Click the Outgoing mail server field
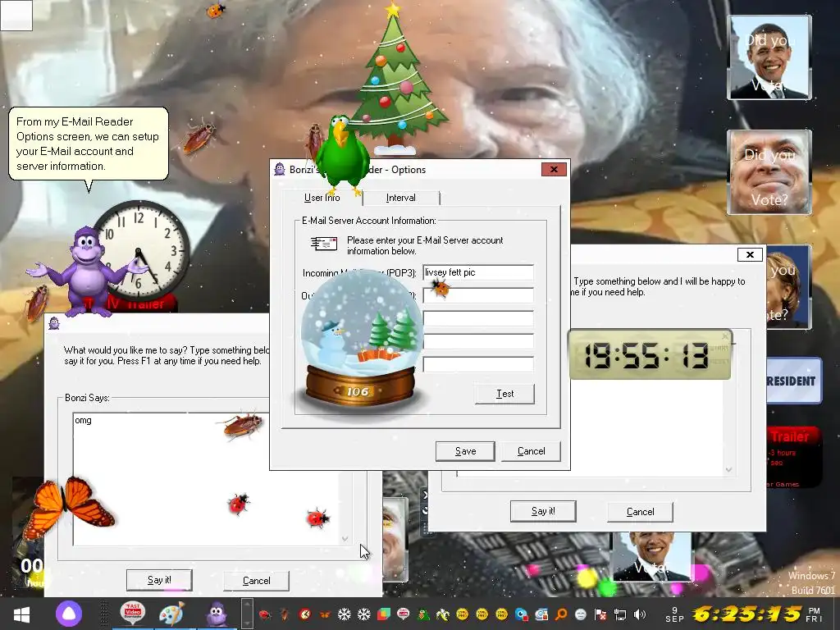Viewport: 840px width, 630px height. point(478,295)
